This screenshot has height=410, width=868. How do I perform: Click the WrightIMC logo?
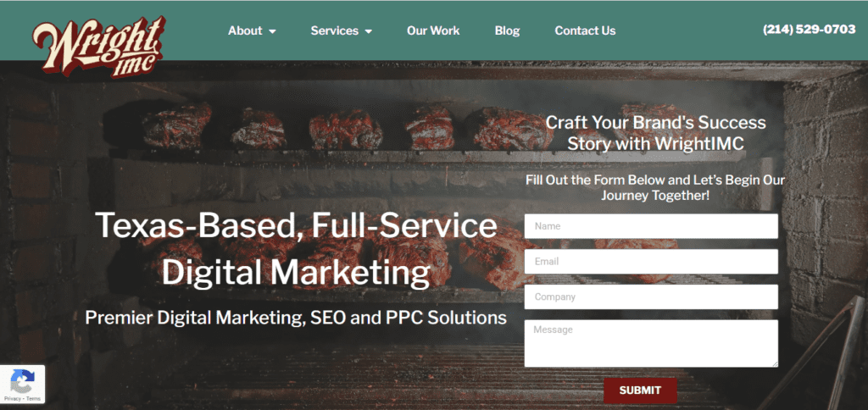pyautogui.click(x=98, y=47)
